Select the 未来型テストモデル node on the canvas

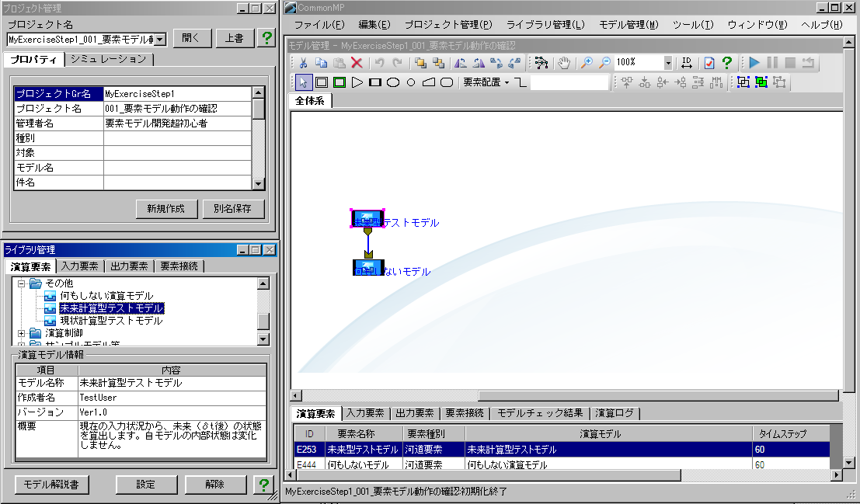point(367,219)
